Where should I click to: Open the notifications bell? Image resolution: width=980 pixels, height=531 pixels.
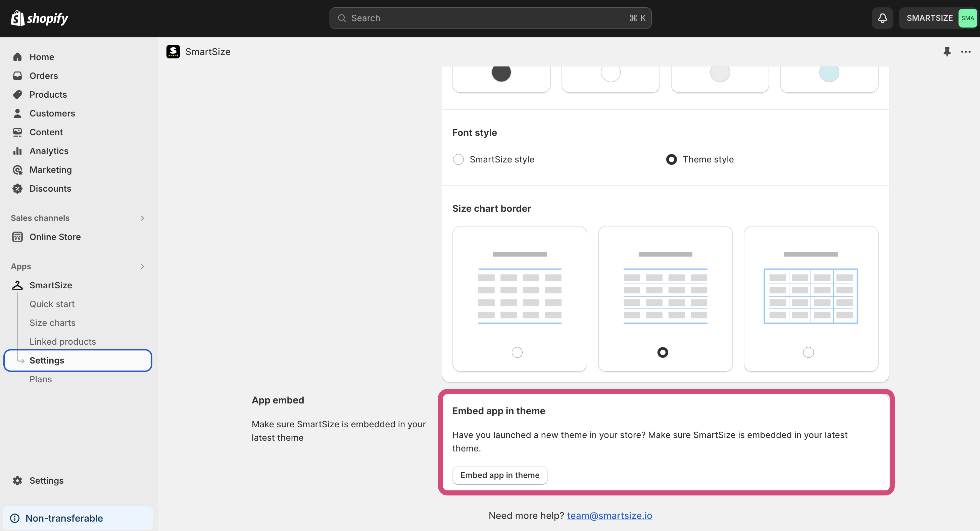pyautogui.click(x=882, y=18)
